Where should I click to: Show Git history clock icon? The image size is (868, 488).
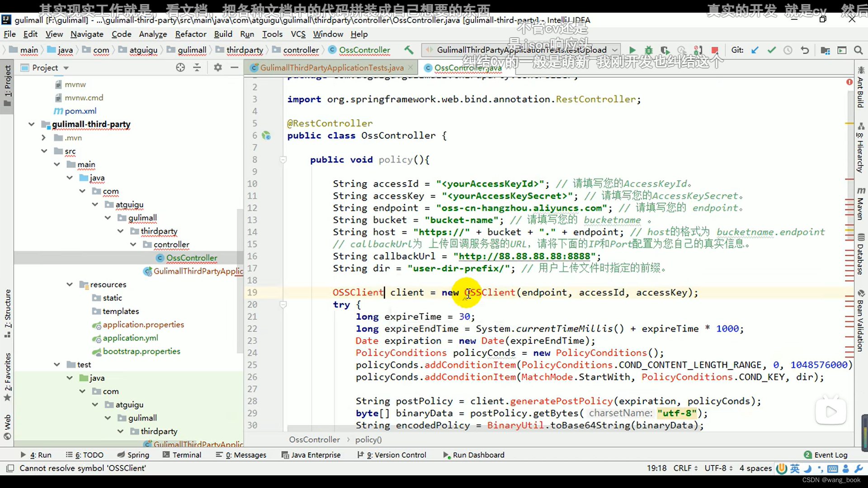788,50
